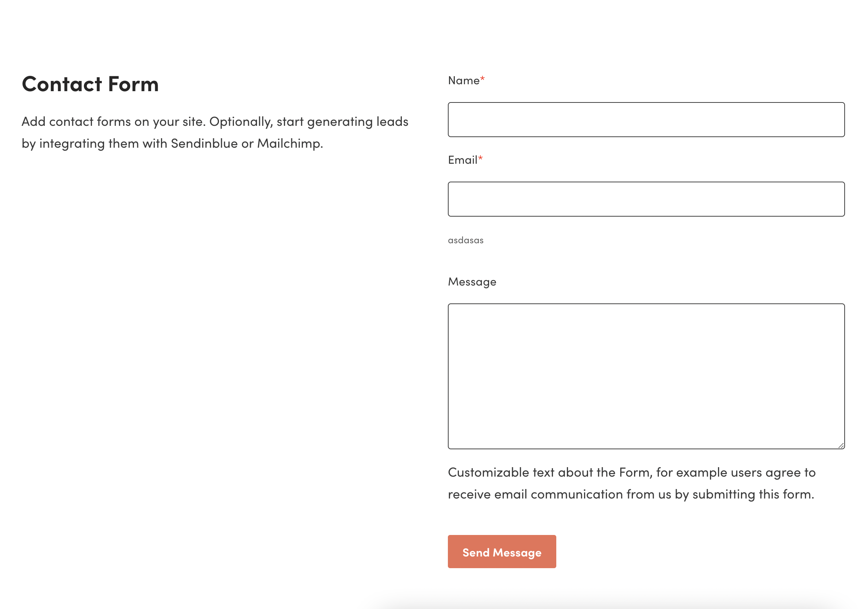The image size is (868, 609).
Task: Click the Contact Form heading
Action: 90,84
